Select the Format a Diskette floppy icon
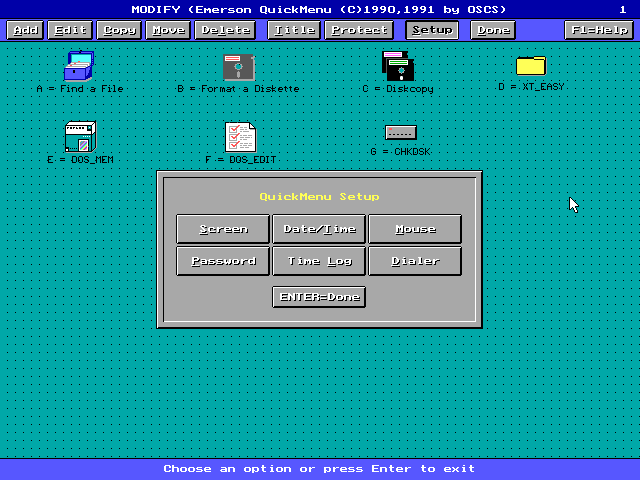This screenshot has height=480, width=640. pyautogui.click(x=239, y=67)
